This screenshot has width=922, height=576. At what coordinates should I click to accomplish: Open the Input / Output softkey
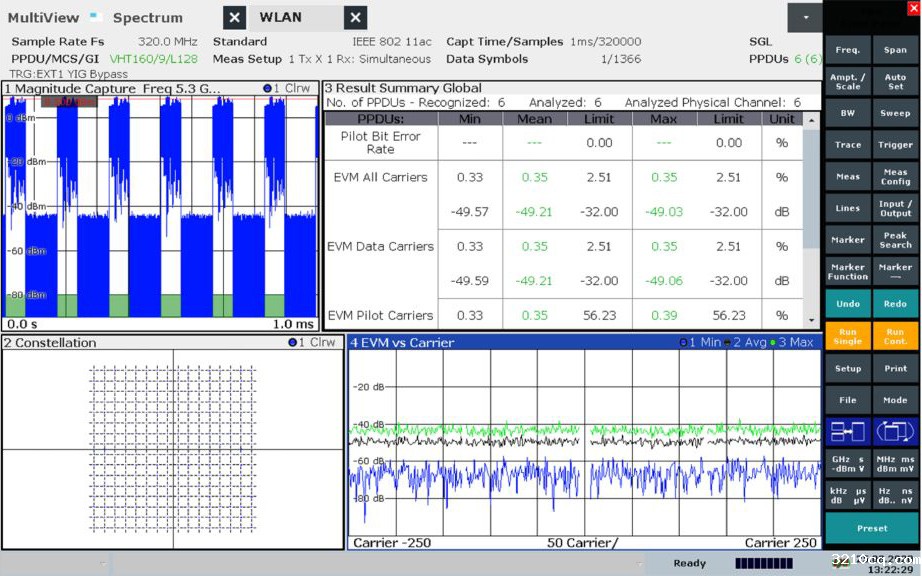[x=895, y=209]
